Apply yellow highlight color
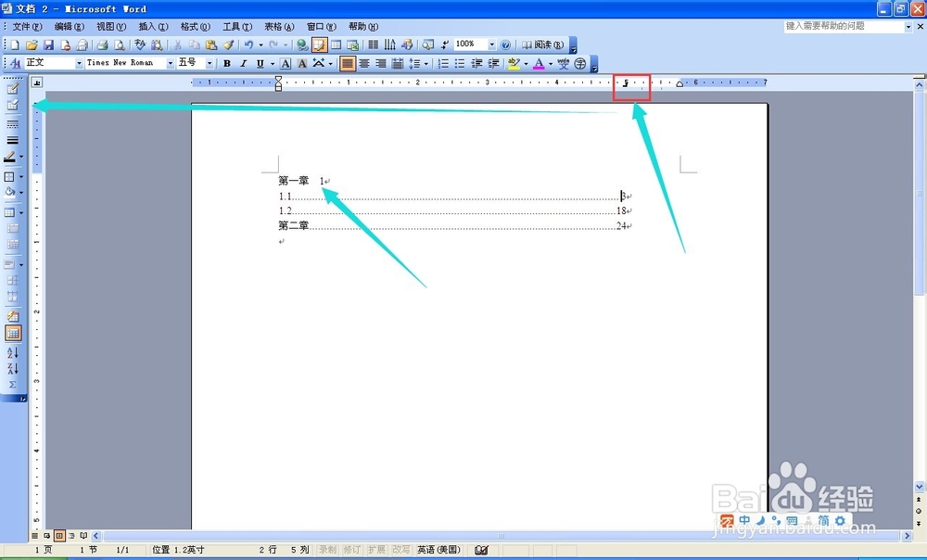The height and width of the screenshot is (560, 927). click(514, 63)
